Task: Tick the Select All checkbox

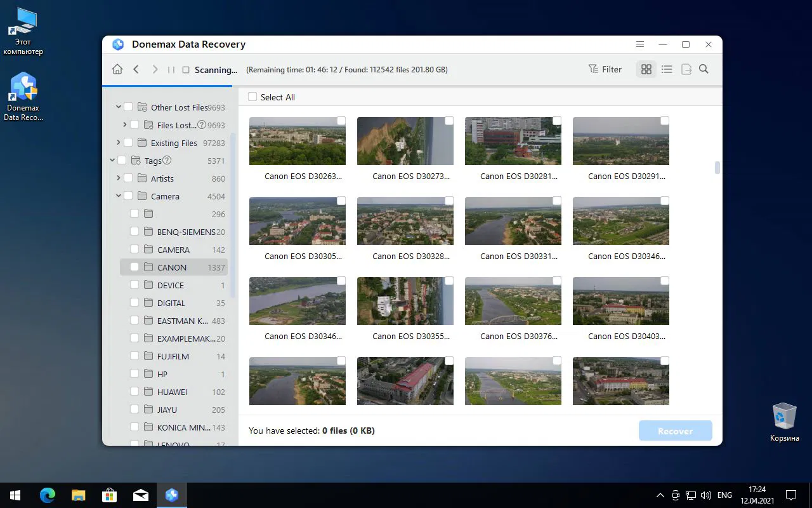Action: [252, 97]
